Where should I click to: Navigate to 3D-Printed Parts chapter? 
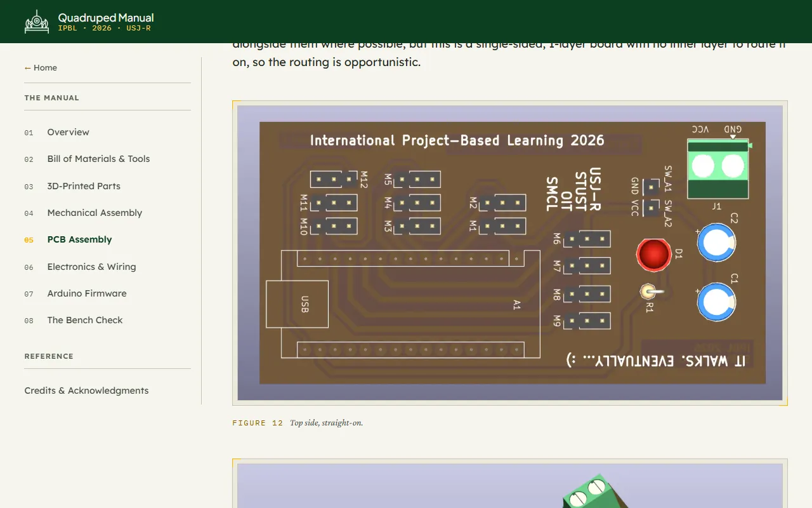84,186
